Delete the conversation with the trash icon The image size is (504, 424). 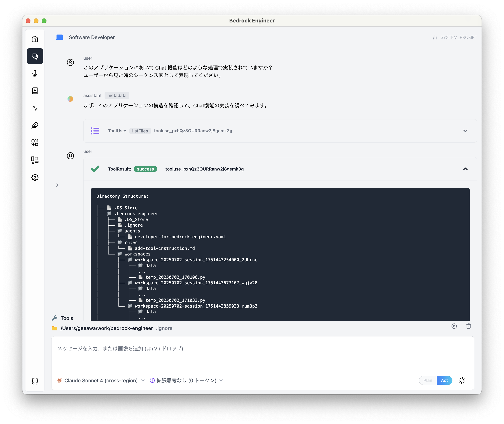click(469, 326)
